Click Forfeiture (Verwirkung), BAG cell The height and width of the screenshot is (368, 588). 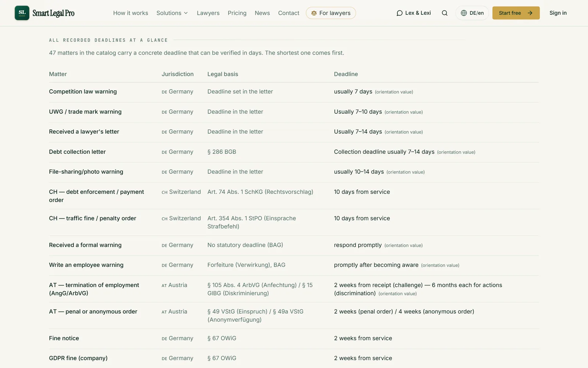click(246, 265)
